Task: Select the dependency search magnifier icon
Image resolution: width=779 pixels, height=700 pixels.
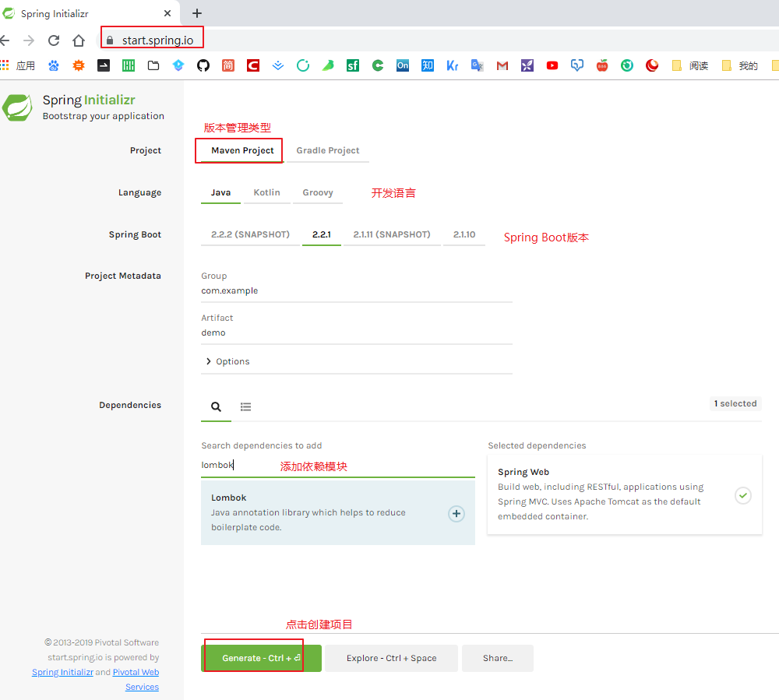Action: pyautogui.click(x=216, y=406)
